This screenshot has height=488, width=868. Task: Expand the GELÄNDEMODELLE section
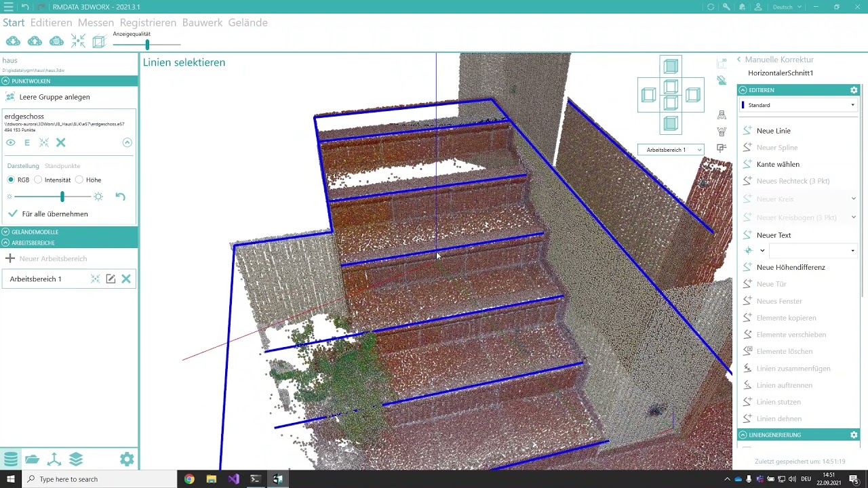[5, 232]
